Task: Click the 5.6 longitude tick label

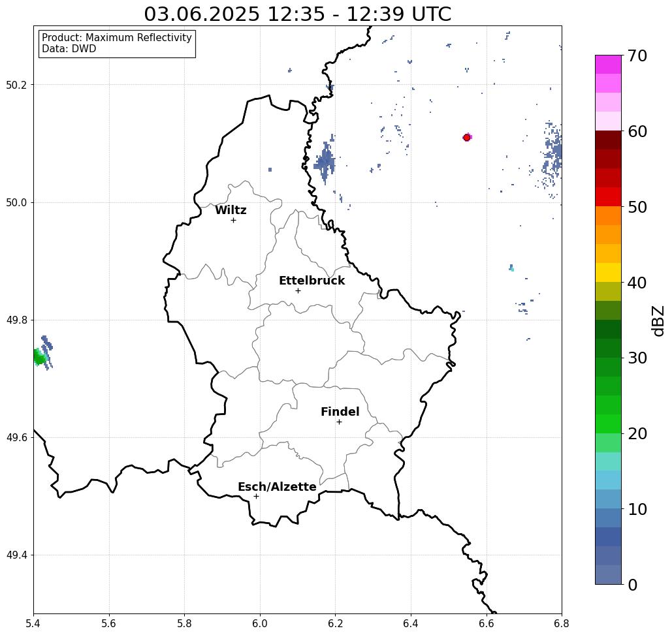Action: [109, 623]
